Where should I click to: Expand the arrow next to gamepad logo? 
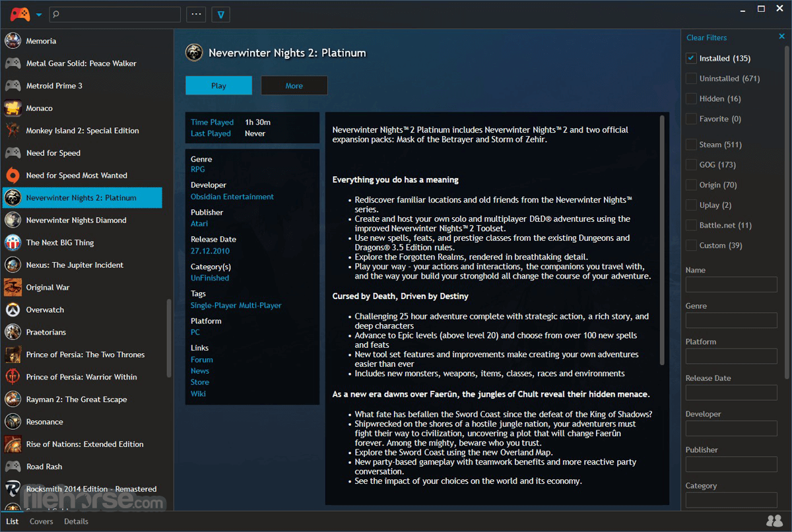[x=39, y=15]
